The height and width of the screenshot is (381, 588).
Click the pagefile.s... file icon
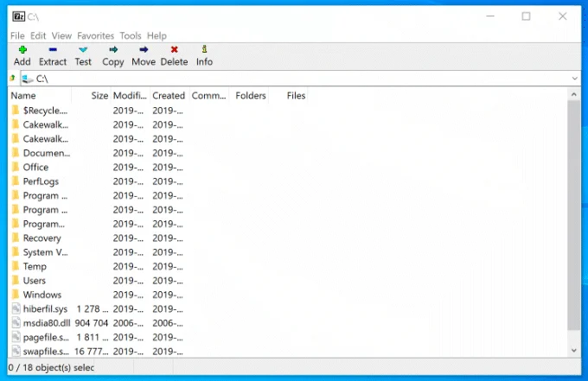[16, 337]
